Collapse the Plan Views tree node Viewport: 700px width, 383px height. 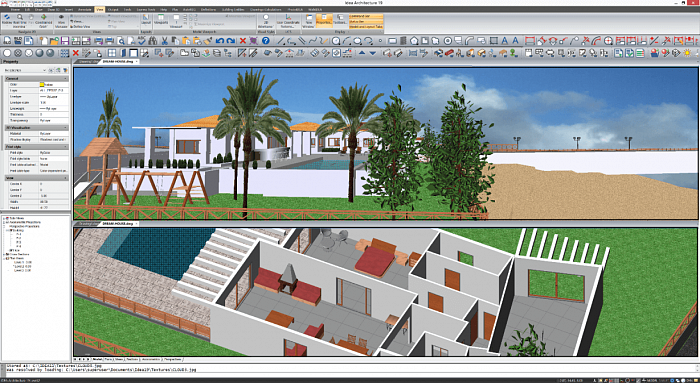pos(4,258)
